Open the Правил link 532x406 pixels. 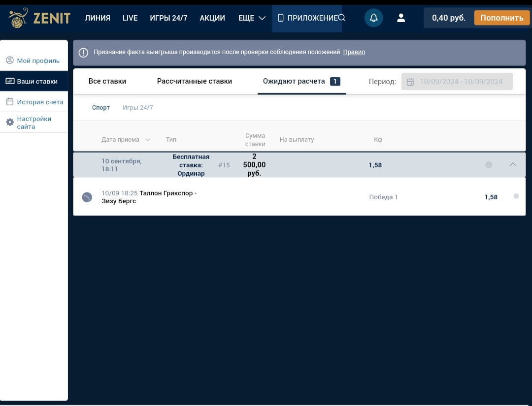point(354,52)
